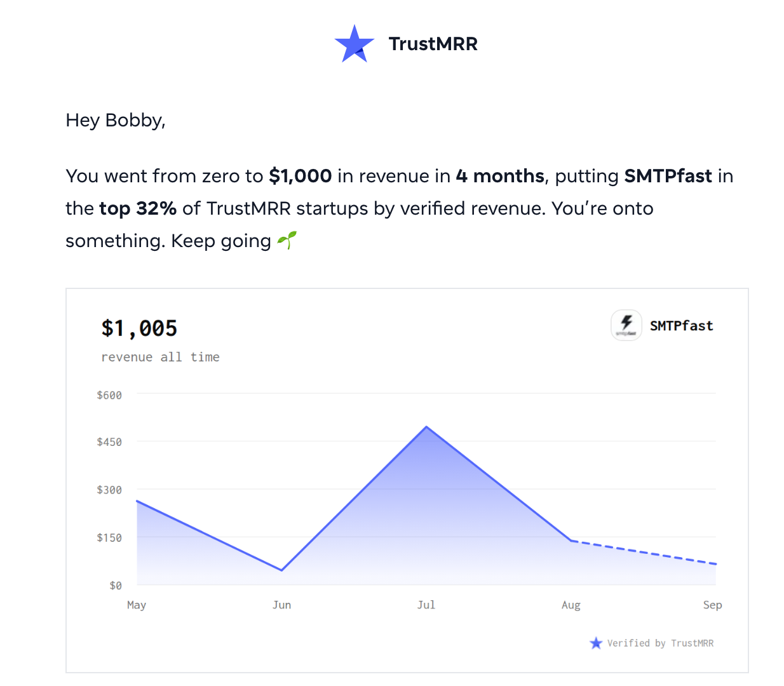Click the revenue all time caption
Image resolution: width=784 pixels, height=686 pixels.
160,357
